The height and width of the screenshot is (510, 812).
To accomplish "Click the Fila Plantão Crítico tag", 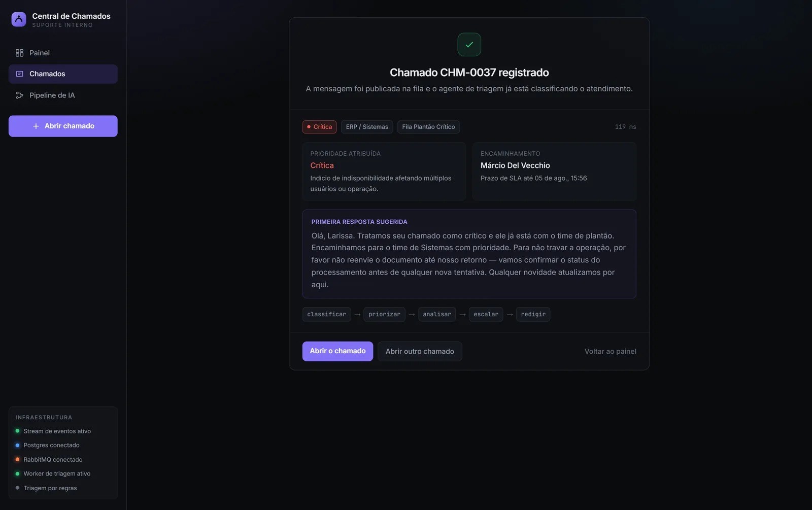I will 428,127.
